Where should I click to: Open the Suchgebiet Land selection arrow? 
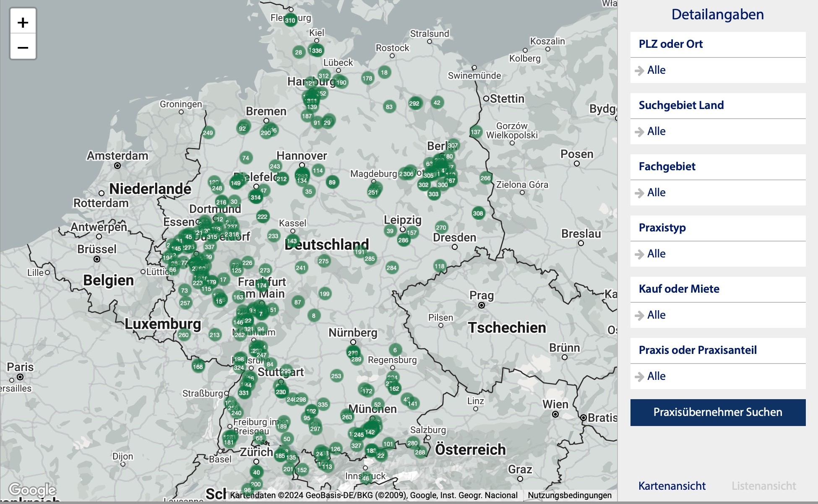(640, 132)
